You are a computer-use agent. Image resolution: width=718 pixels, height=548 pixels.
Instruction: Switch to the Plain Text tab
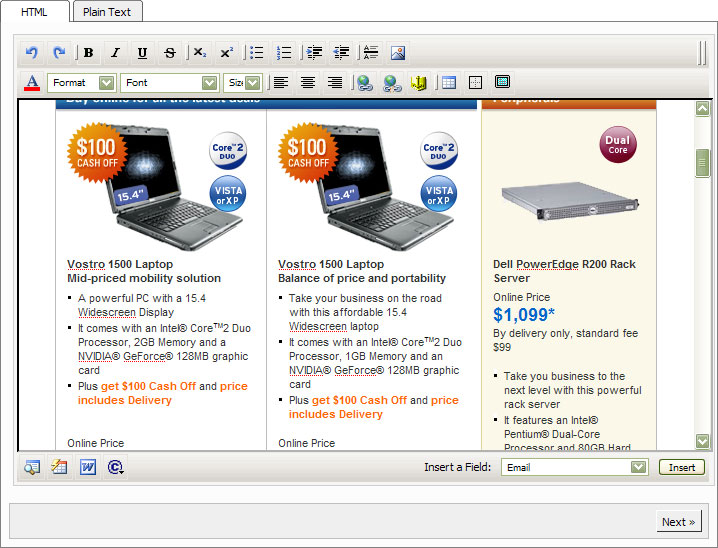pyautogui.click(x=107, y=12)
